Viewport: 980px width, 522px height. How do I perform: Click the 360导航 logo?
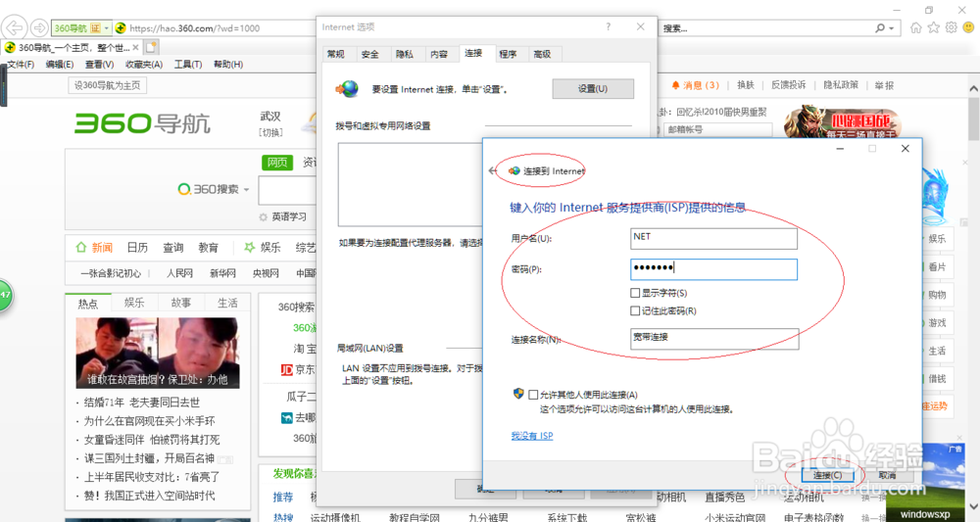pyautogui.click(x=142, y=123)
